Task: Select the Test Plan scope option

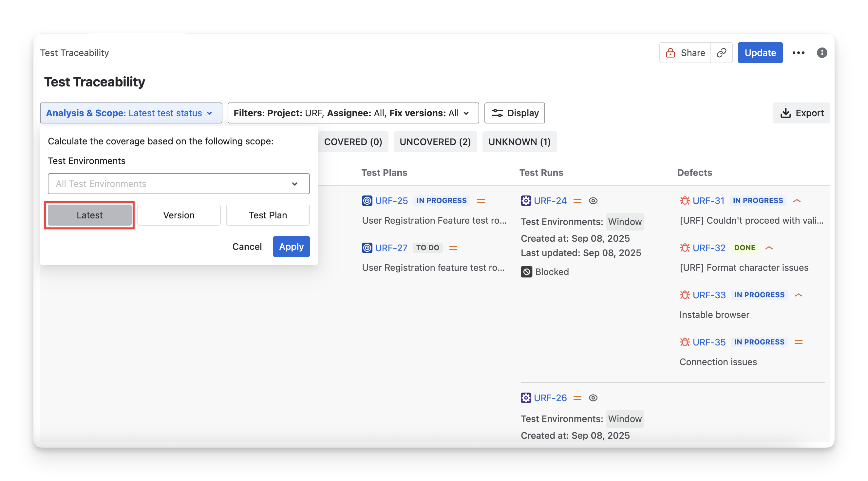Action: (x=268, y=215)
